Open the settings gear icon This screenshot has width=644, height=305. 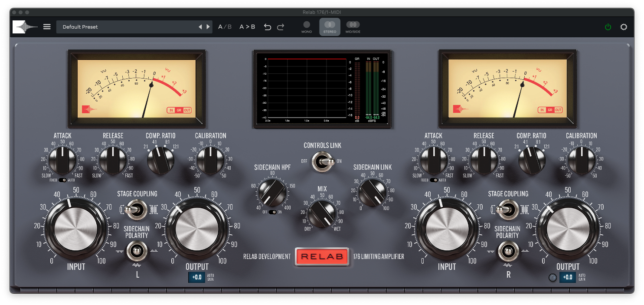point(624,27)
